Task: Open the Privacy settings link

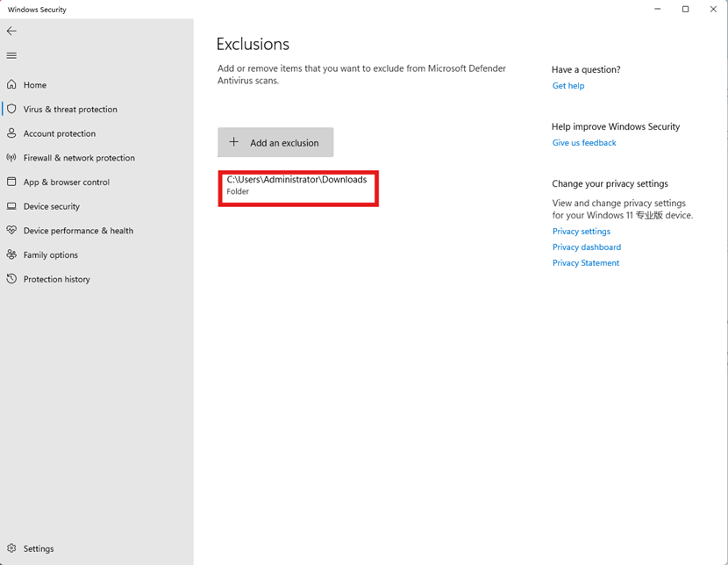Action: pos(581,232)
